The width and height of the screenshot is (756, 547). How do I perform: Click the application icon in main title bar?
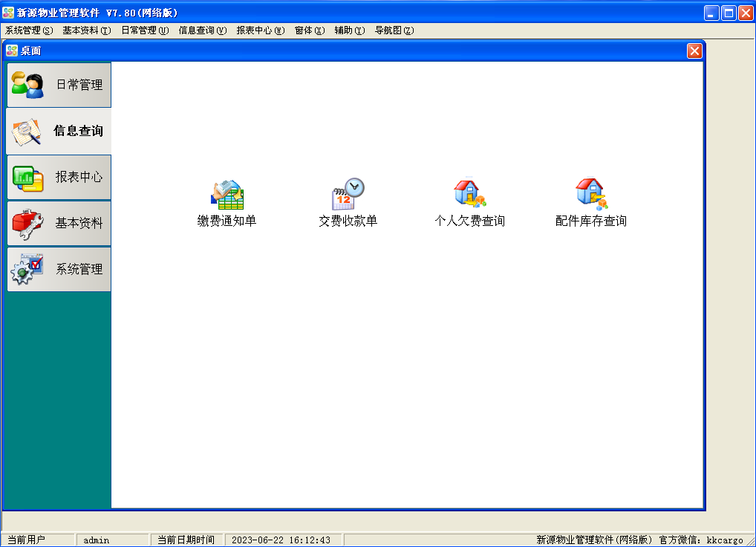(x=8, y=12)
